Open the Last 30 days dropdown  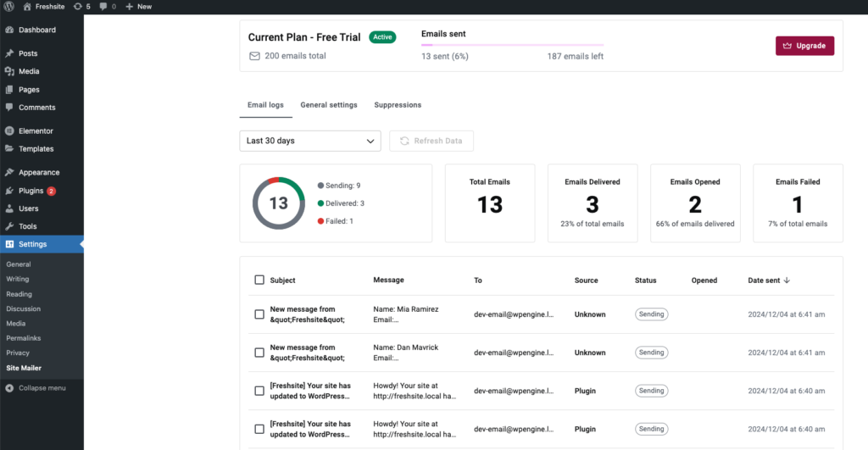pyautogui.click(x=310, y=141)
